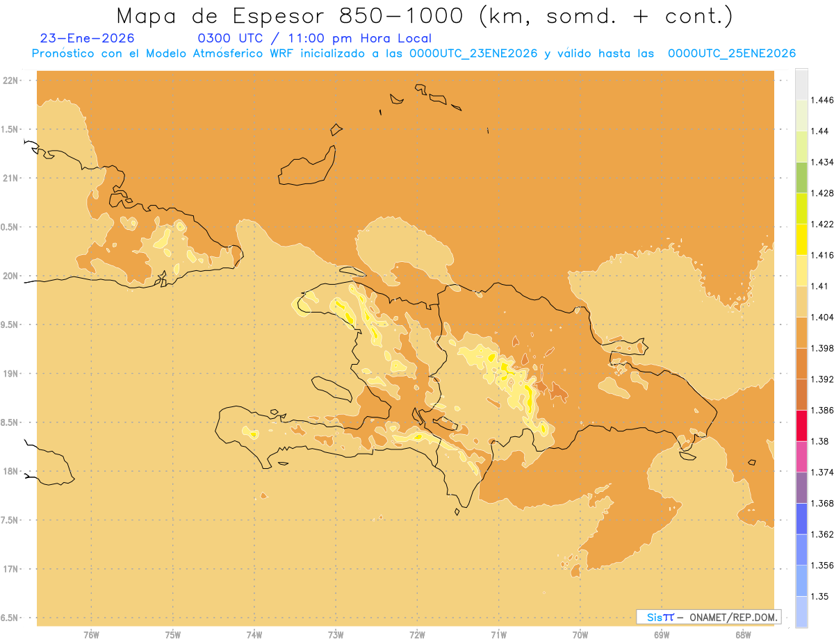Click the legend value '1.386'
Image resolution: width=834 pixels, height=644 pixels.
(x=822, y=410)
